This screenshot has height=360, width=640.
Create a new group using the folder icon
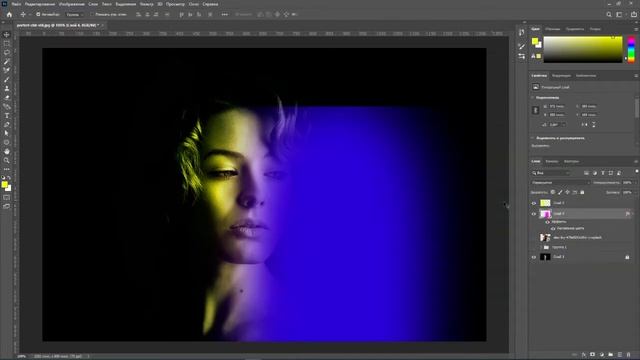point(611,355)
